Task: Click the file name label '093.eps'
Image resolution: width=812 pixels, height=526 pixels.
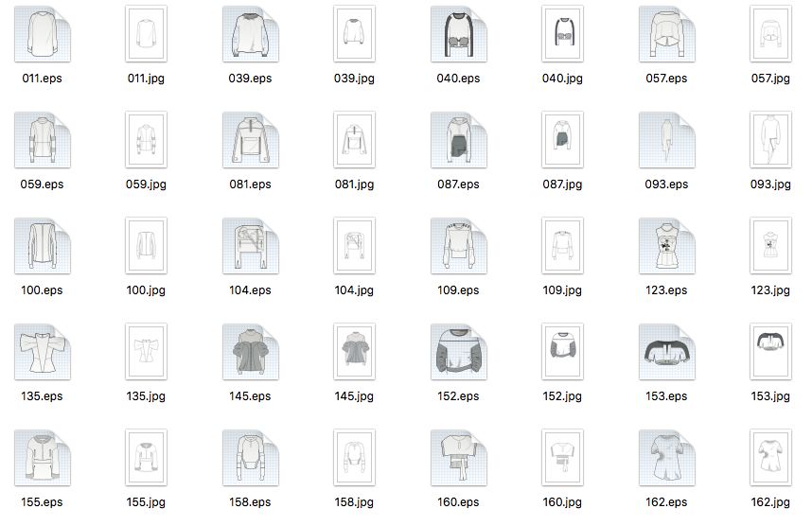Action: tap(666, 184)
